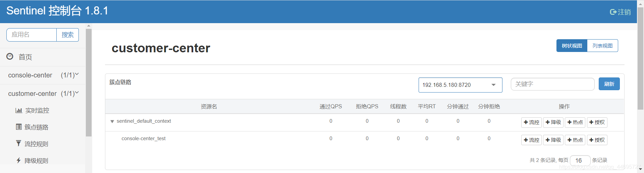Add 流控 rule for sentinel_default_context

532,122
